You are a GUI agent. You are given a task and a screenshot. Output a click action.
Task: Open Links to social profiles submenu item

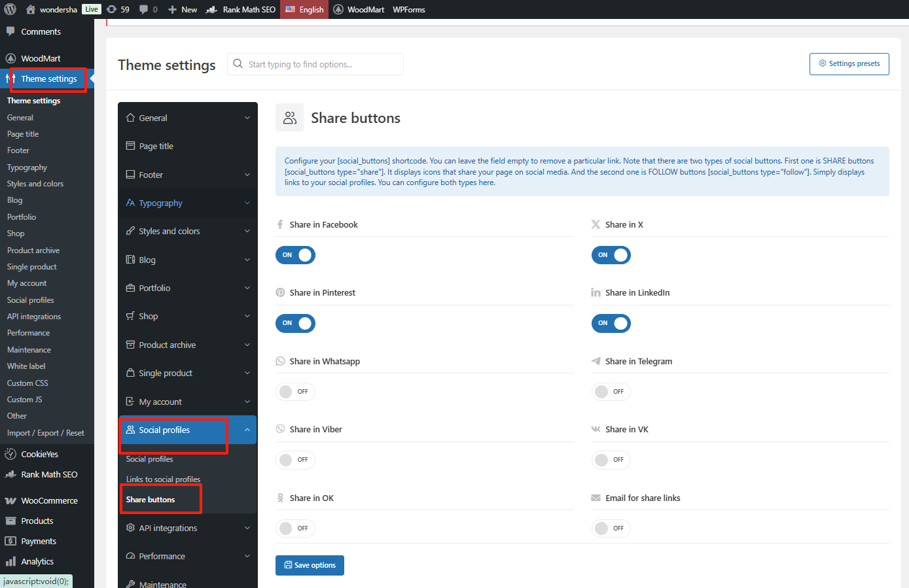163,479
